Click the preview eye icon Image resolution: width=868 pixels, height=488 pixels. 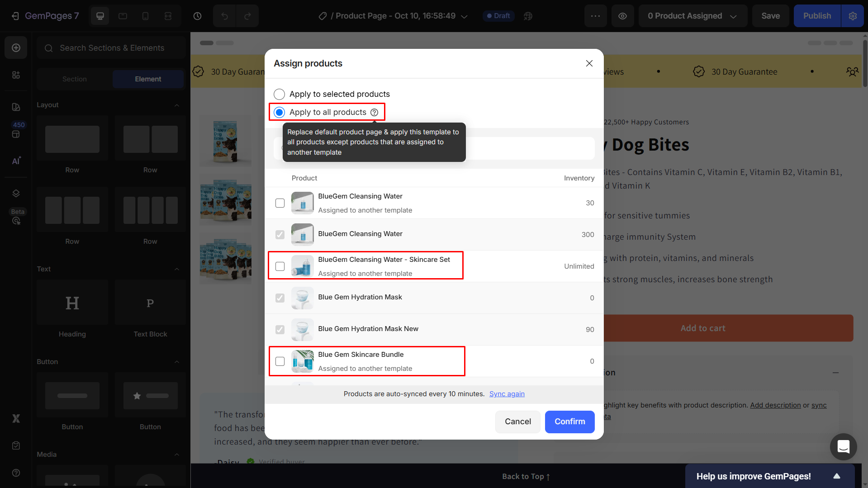pos(622,16)
